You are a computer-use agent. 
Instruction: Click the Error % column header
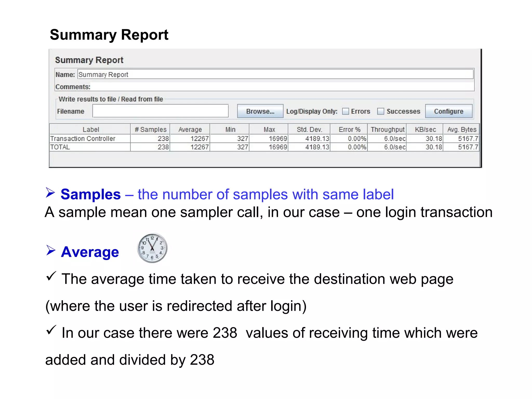coord(349,129)
